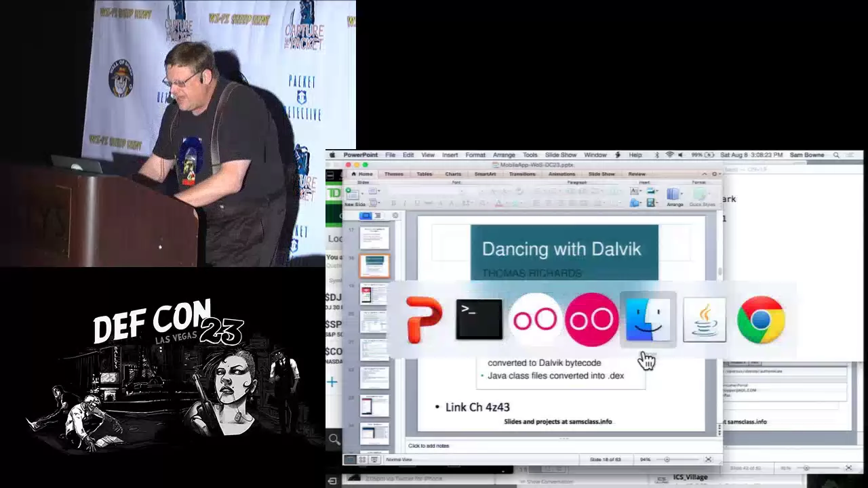Insert a text box from ribbon
868x488 pixels.
click(635, 192)
